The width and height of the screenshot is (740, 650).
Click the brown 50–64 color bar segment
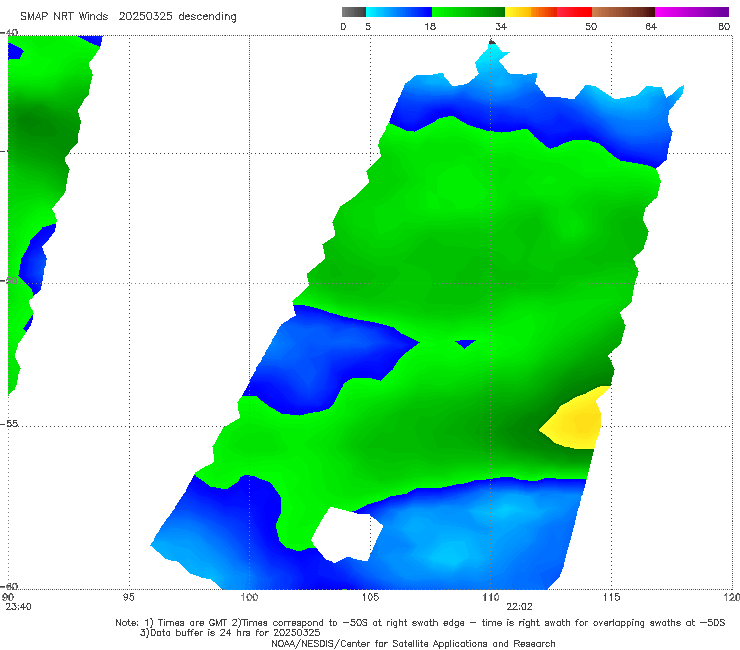623,12
